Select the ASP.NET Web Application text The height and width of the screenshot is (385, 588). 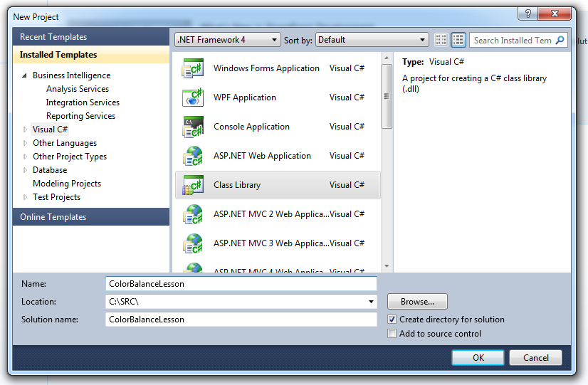pyautogui.click(x=262, y=156)
